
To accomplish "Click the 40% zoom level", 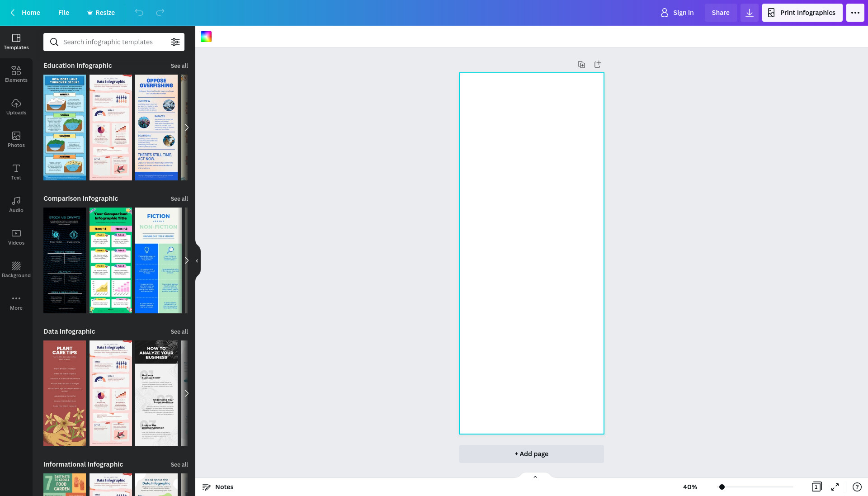I will (690, 487).
